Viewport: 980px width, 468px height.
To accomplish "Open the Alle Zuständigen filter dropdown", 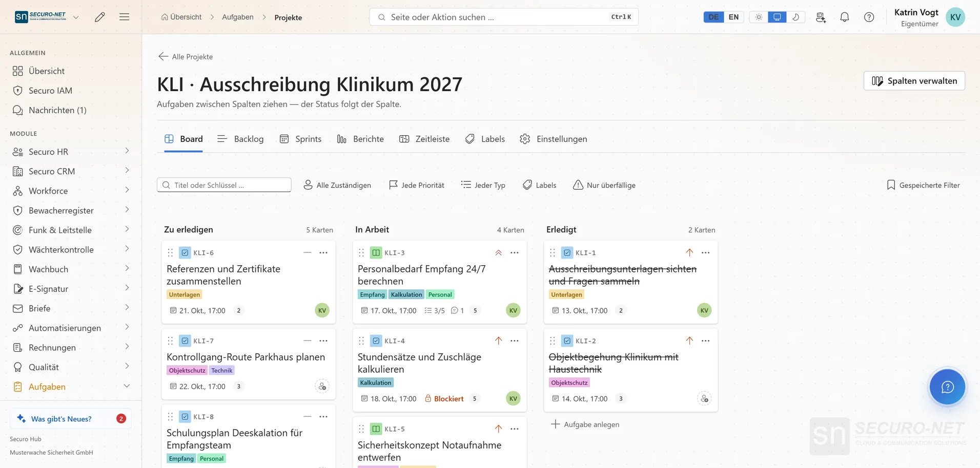I will [337, 185].
